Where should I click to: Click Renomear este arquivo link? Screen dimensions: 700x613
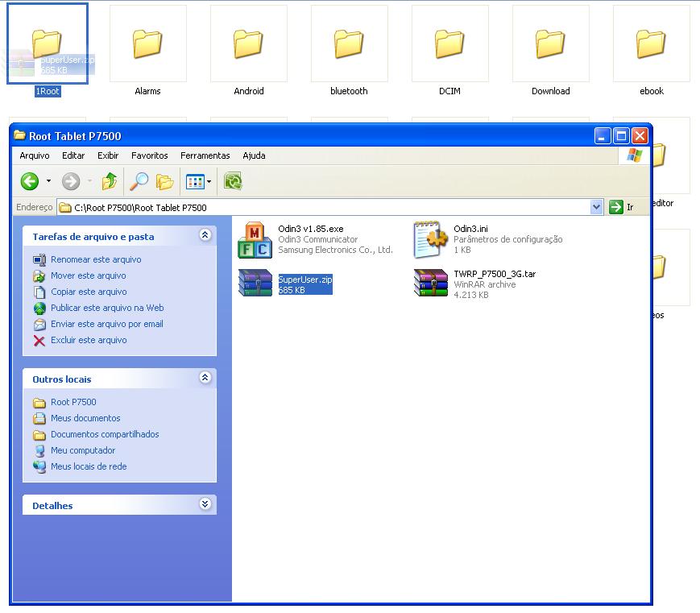click(x=96, y=259)
